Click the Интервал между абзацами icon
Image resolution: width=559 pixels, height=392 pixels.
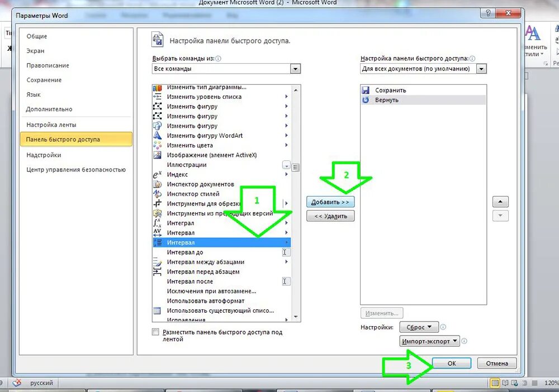coord(157,262)
